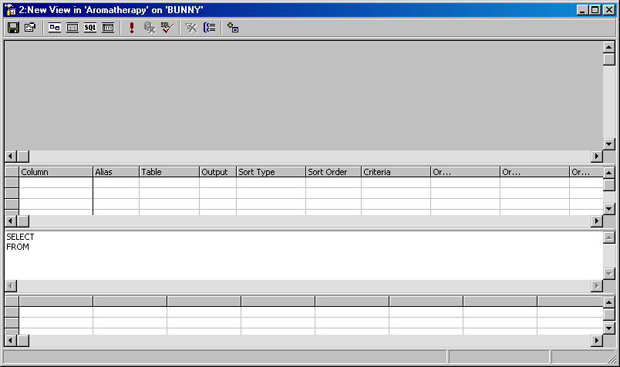
Task: Select the Sort Type column header
Action: (x=271, y=172)
